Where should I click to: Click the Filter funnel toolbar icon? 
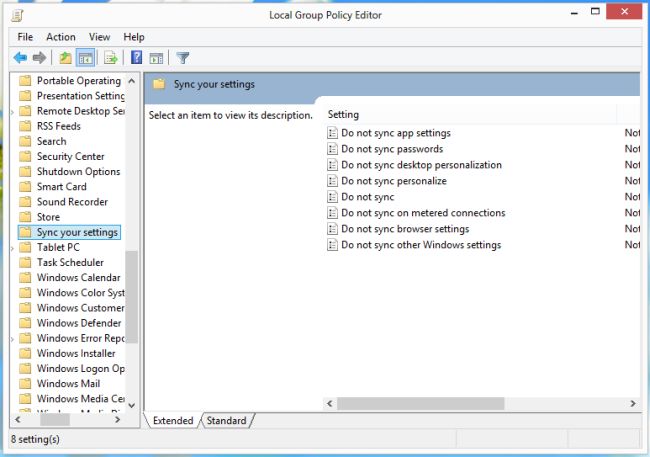click(183, 58)
